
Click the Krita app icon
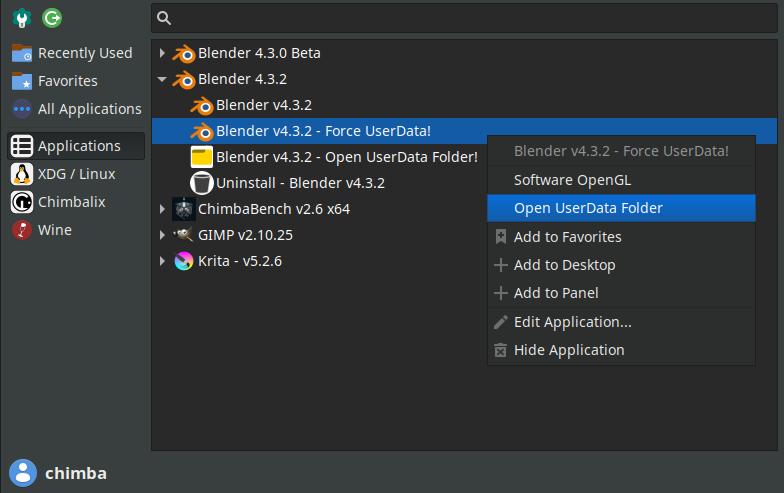[184, 261]
